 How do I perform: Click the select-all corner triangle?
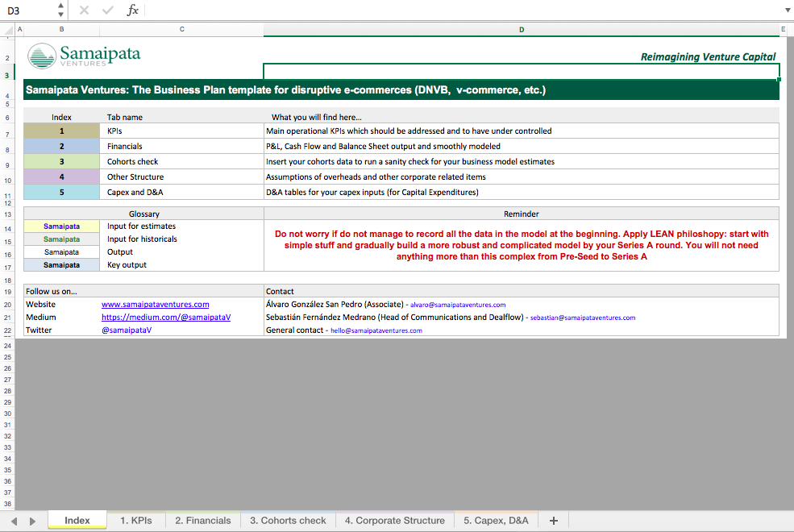coord(7,29)
